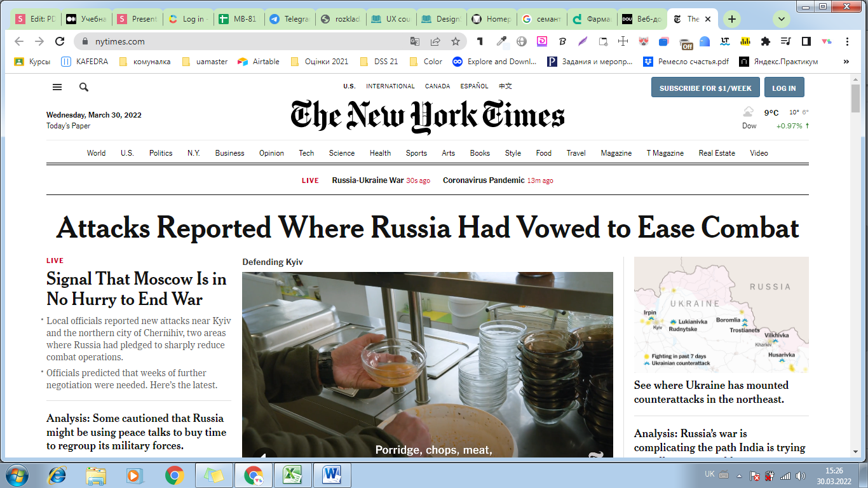Open a new tab with the plus button
The image size is (868, 488).
tap(732, 19)
